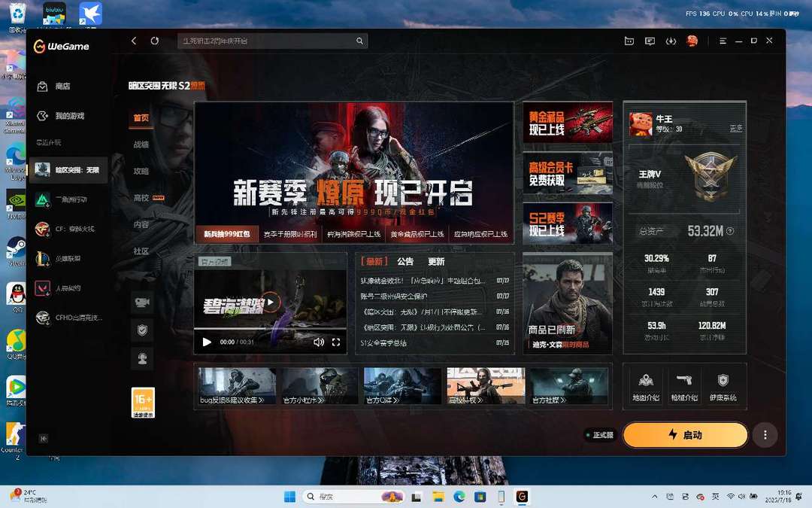Open the bug反馈&建议收集 card
The image size is (812, 508).
click(237, 386)
